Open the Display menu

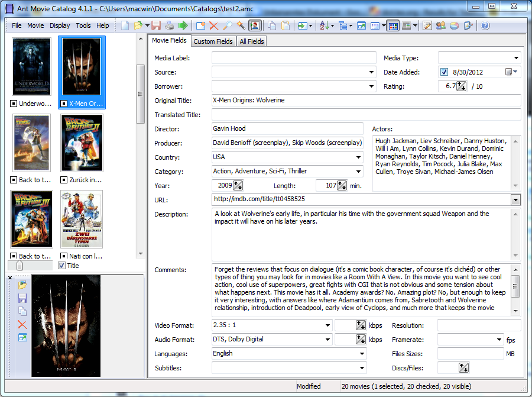pos(60,25)
